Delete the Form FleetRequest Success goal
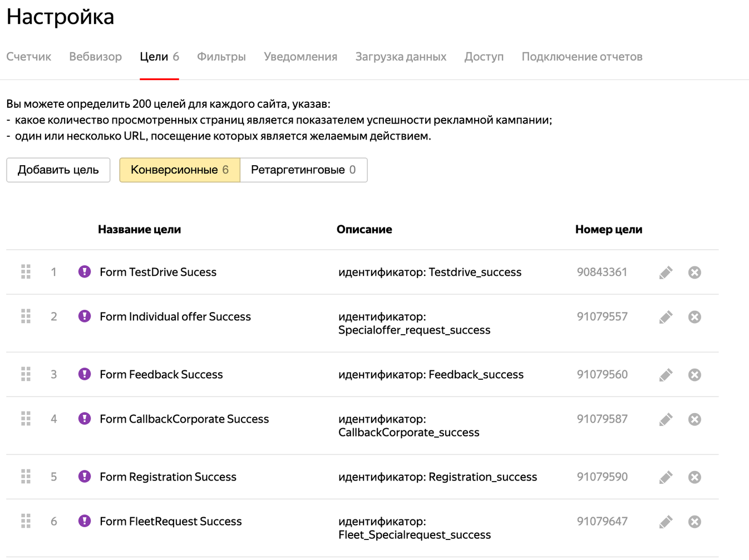The height and width of the screenshot is (560, 749). point(694,522)
